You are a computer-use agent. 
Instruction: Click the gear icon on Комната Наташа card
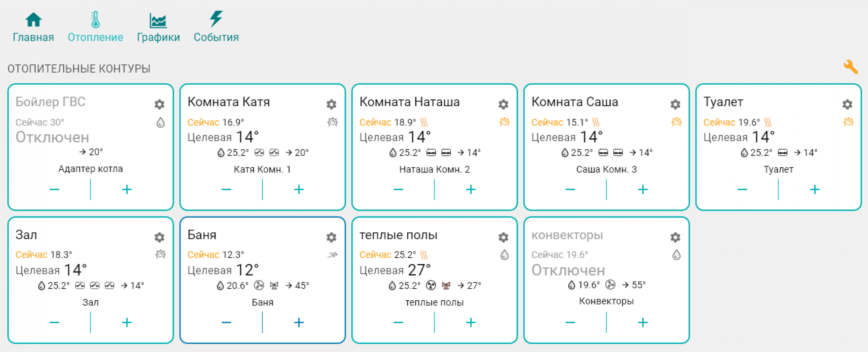pos(503,104)
